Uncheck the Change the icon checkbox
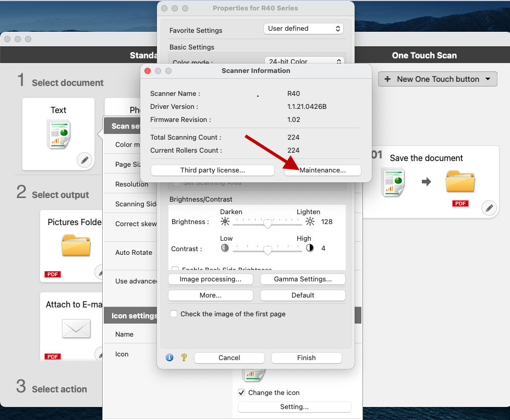Viewport: 510px width, 420px height. coord(242,392)
